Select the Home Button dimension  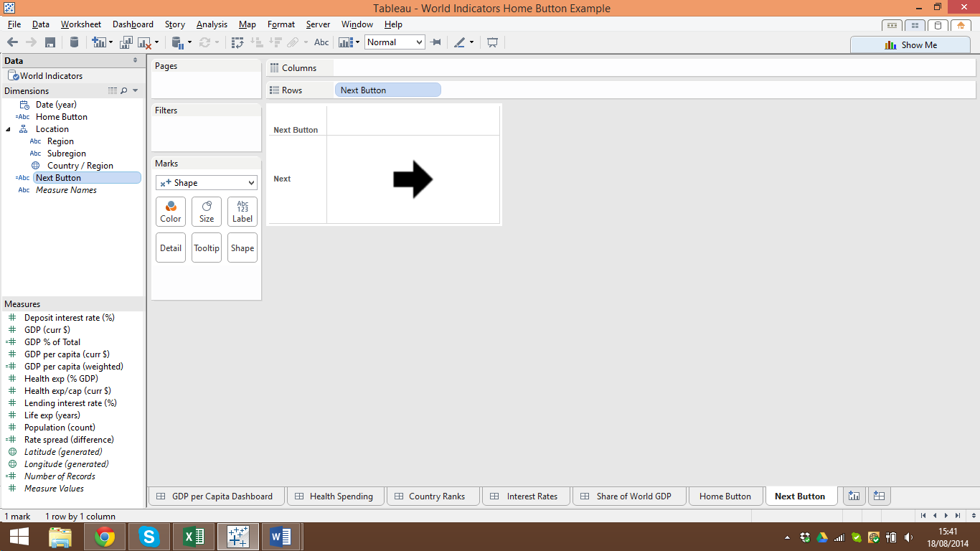pos(62,117)
